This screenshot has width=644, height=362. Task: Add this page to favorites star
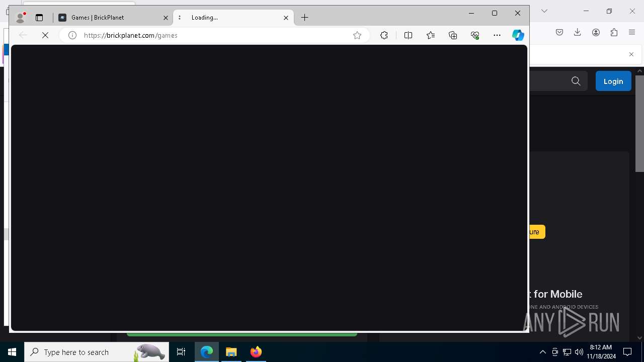click(x=357, y=35)
